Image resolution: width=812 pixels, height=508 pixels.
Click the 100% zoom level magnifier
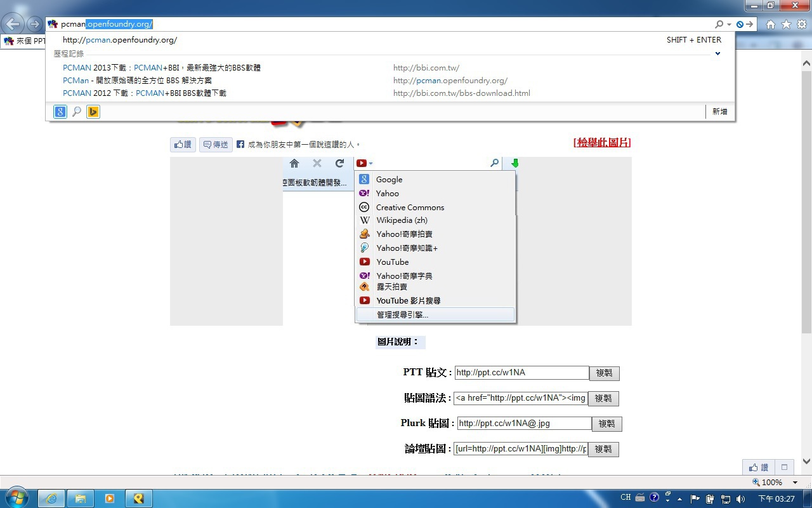756,482
